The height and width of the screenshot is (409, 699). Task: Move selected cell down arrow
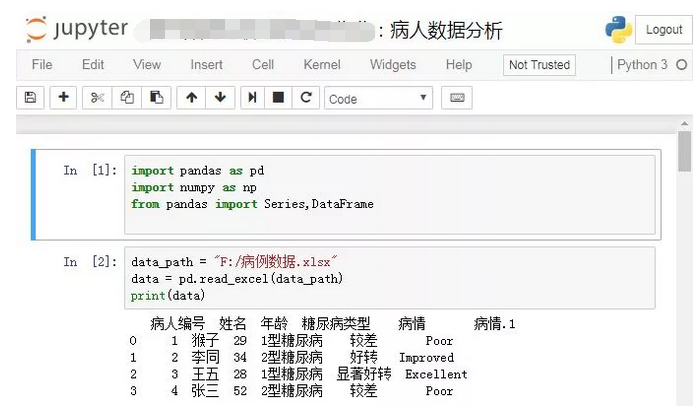(x=220, y=97)
